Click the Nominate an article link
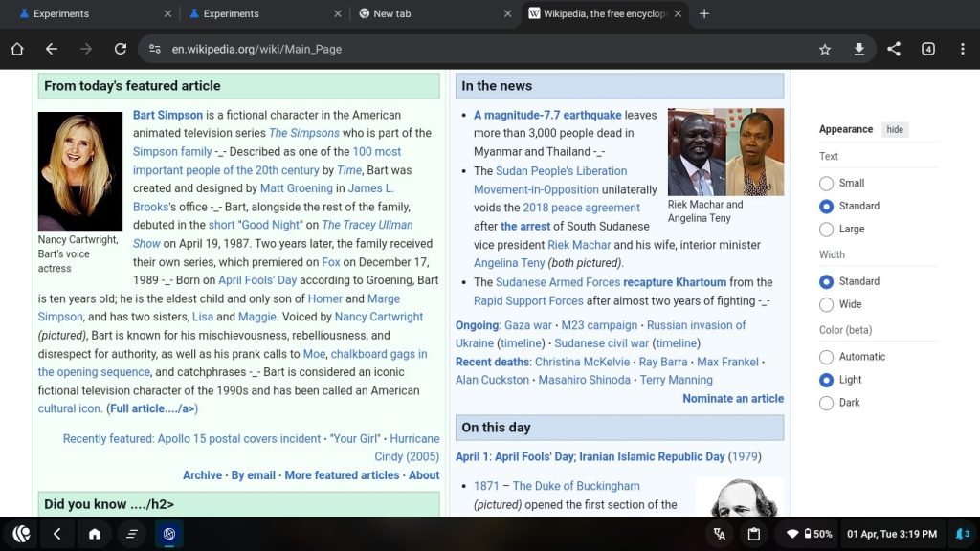980x551 pixels. [x=732, y=398]
